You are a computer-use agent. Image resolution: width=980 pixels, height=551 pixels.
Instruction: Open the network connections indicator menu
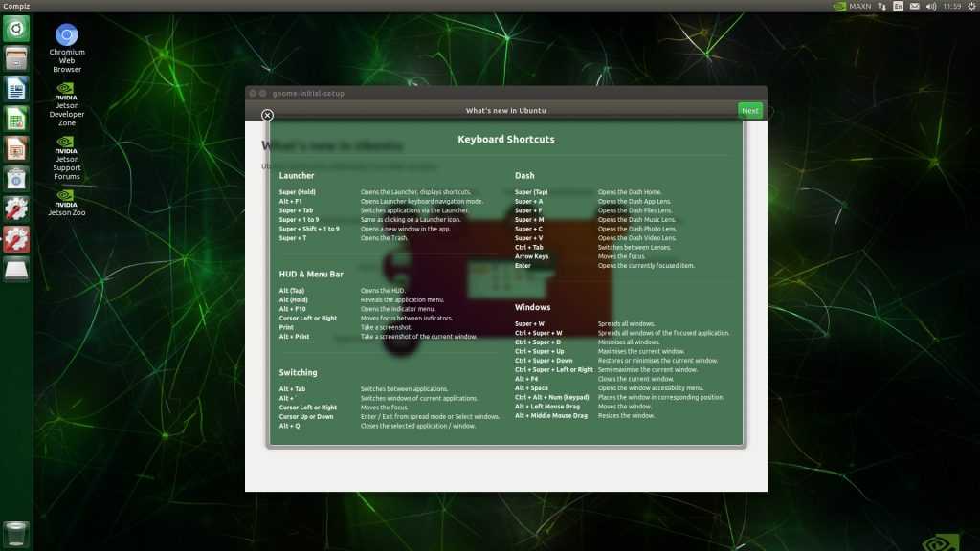[x=881, y=6]
